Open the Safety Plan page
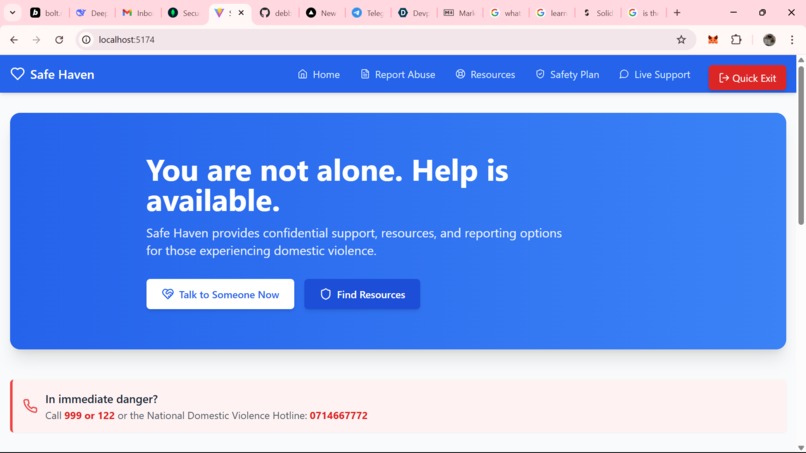806x453 pixels. 567,75
